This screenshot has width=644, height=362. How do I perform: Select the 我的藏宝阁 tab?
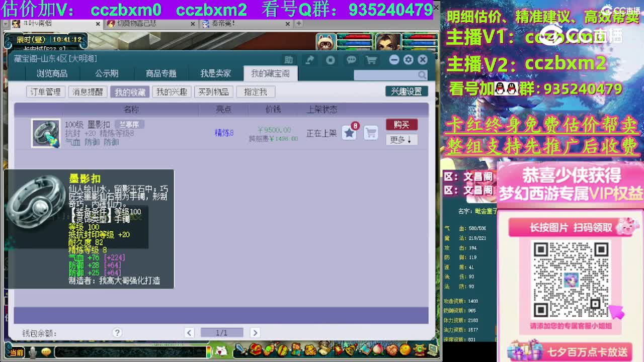click(270, 73)
